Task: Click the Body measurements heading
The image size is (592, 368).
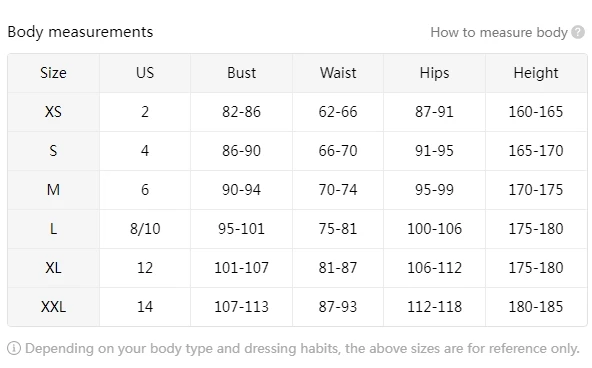Action: click(80, 32)
